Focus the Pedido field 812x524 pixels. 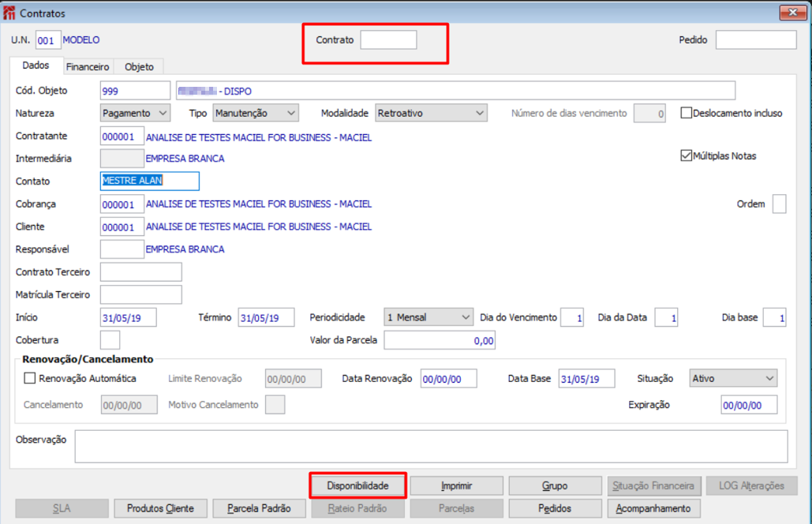pyautogui.click(x=756, y=40)
